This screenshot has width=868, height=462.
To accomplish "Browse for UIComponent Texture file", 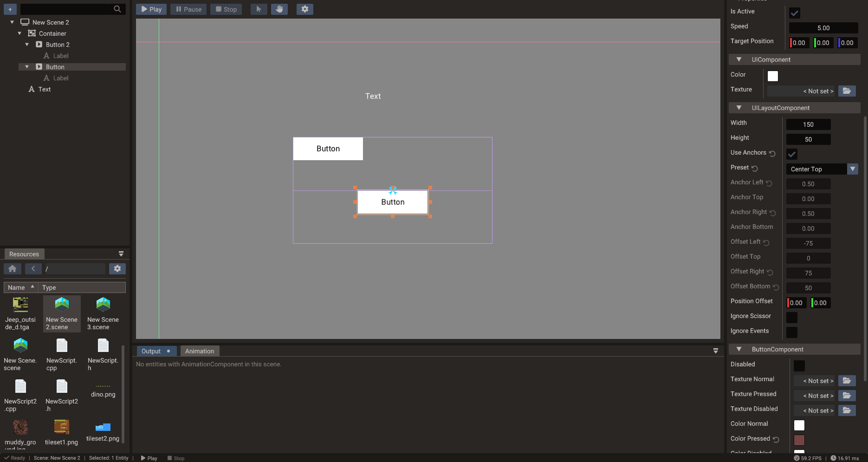I will click(x=847, y=91).
